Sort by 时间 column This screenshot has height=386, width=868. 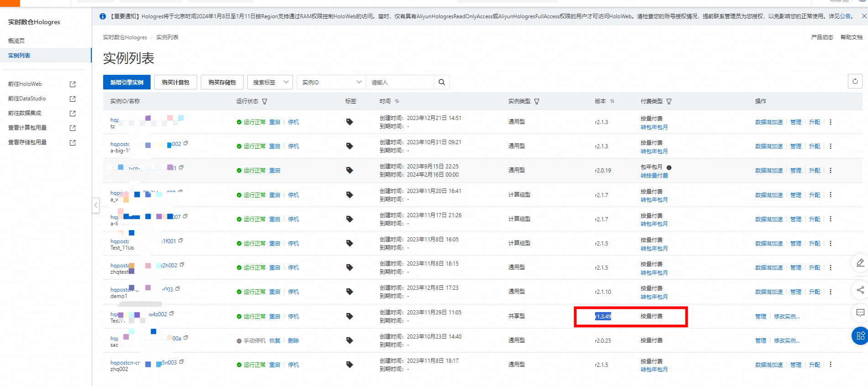pos(397,101)
